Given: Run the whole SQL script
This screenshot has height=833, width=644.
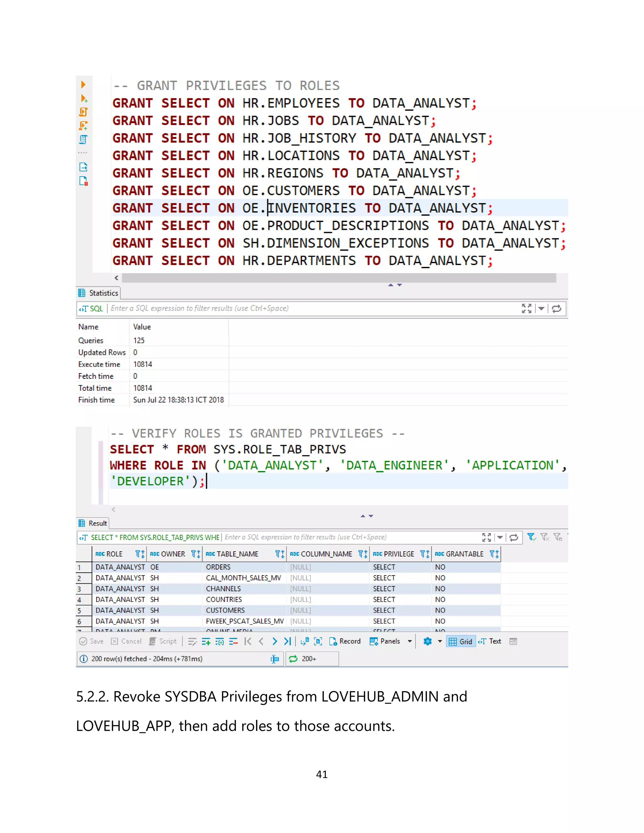Looking at the screenshot, I should click(x=84, y=112).
